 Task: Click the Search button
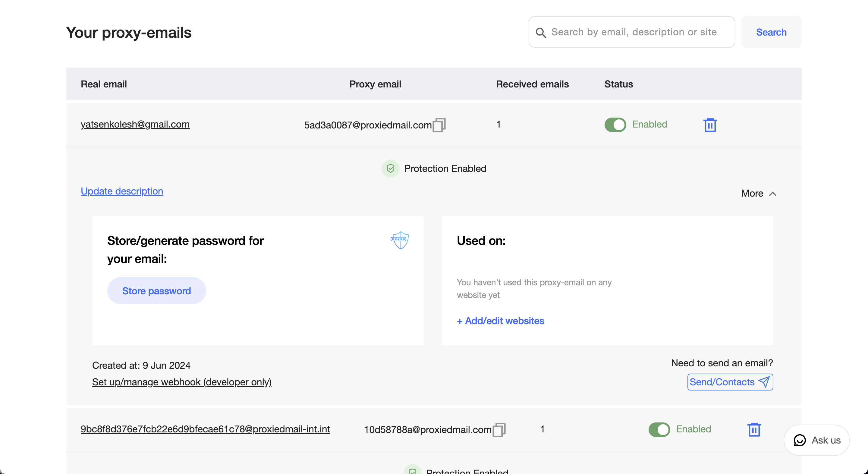tap(771, 32)
